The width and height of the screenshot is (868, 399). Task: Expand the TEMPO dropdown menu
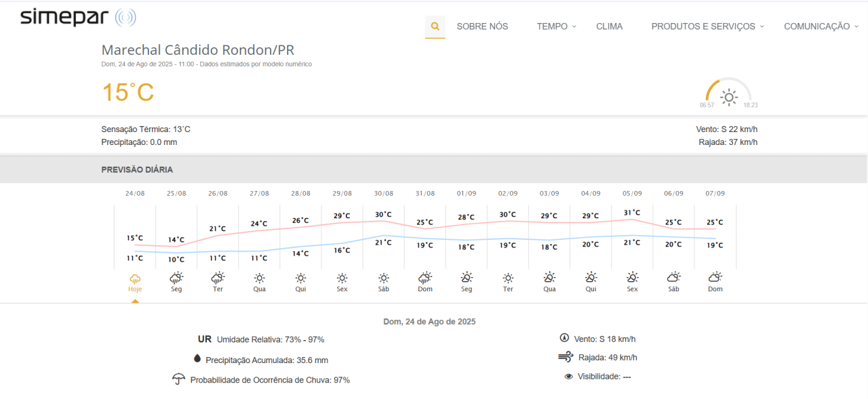click(556, 26)
